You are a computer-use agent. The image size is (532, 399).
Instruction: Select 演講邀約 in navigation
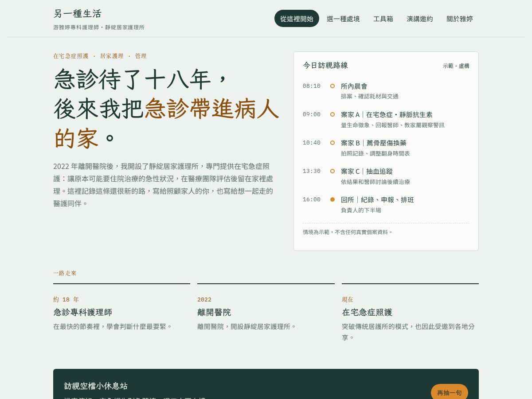pos(420,19)
